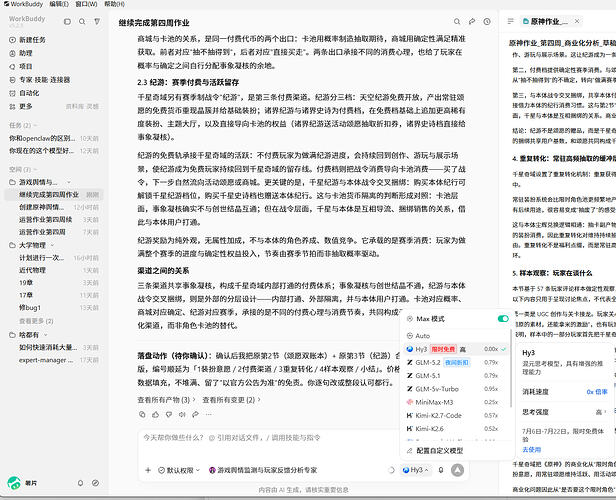Image resolution: width=616 pixels, height=500 pixels.
Task: Collapse the Hy3 model selector
Action: 416,470
